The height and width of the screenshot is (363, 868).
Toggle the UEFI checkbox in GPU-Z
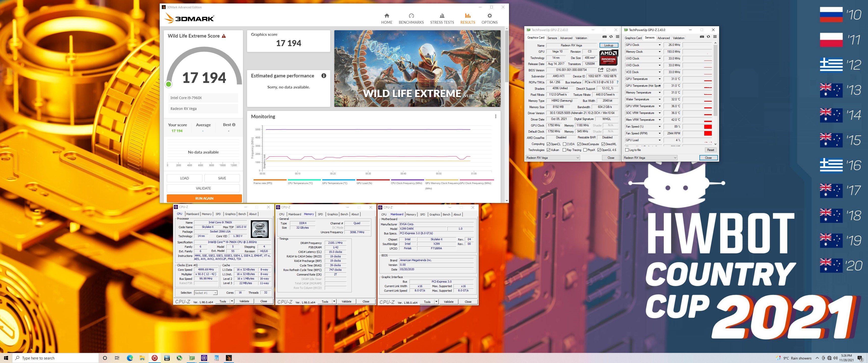(x=608, y=70)
